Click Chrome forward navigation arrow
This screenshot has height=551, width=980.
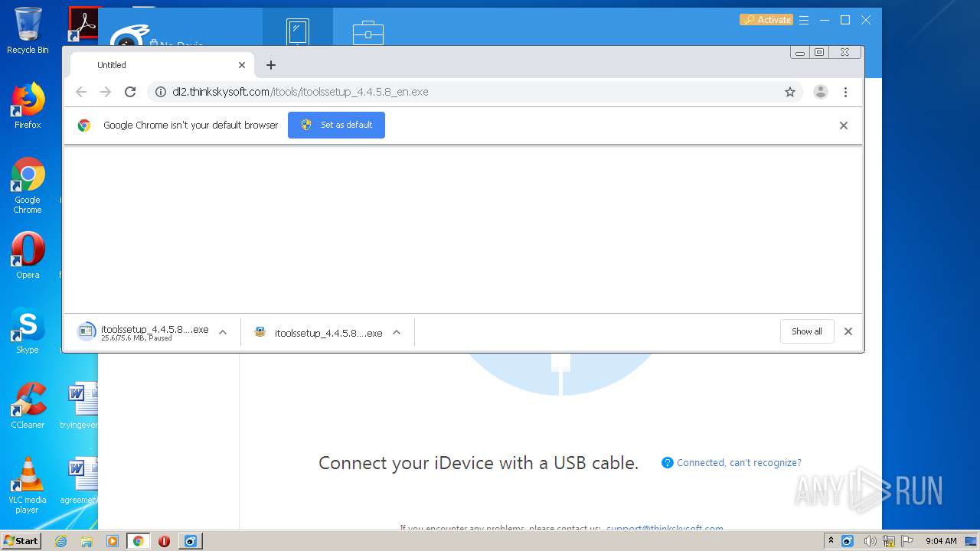tap(106, 92)
